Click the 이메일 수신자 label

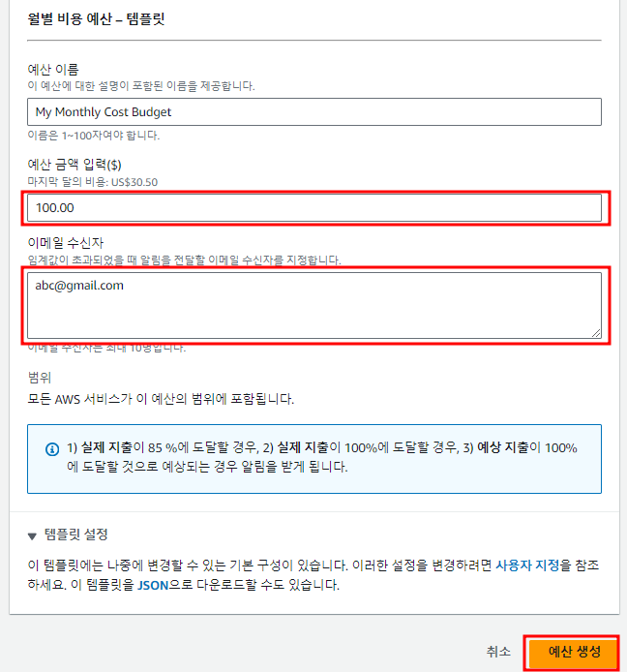[x=66, y=243]
